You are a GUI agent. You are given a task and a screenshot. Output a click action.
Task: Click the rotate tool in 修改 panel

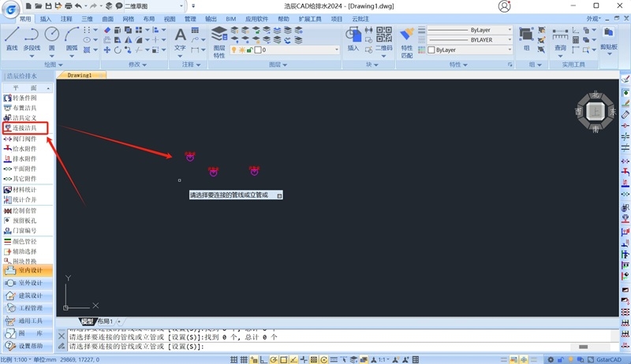coord(118,50)
